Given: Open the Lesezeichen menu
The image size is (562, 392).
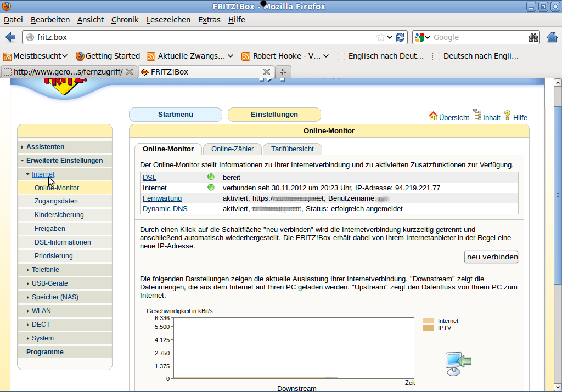Looking at the screenshot, I should (x=168, y=20).
